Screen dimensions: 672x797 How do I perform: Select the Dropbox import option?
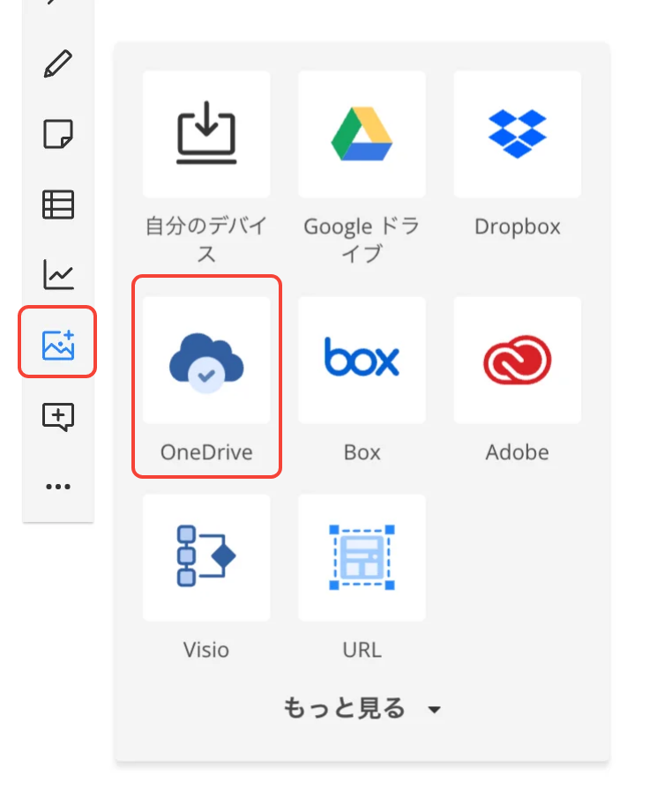tap(518, 134)
